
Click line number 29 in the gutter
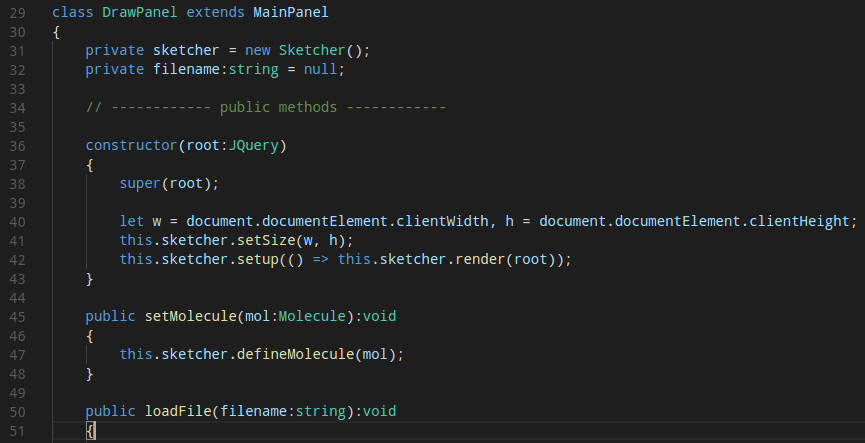pos(19,12)
